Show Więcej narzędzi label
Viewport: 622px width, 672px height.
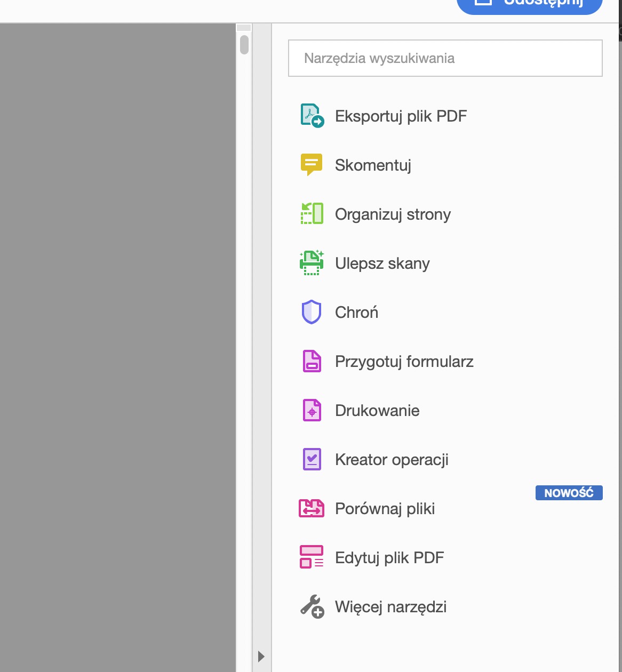click(391, 607)
